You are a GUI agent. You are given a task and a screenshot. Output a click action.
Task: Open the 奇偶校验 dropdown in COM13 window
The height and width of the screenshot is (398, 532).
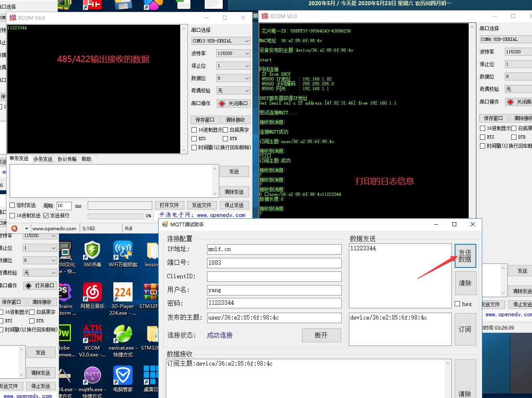pyautogui.click(x=234, y=90)
